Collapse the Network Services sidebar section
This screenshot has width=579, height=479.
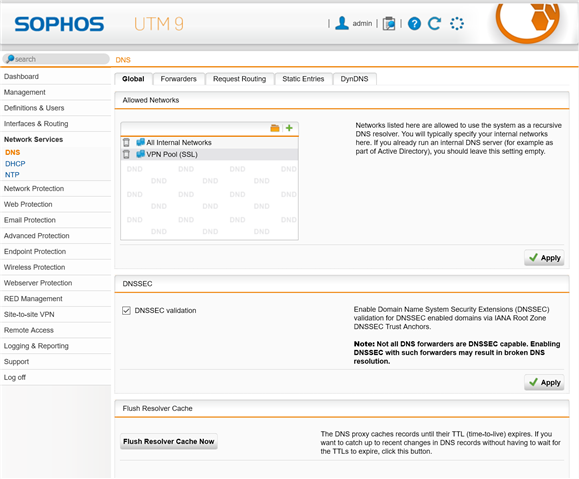pos(34,140)
